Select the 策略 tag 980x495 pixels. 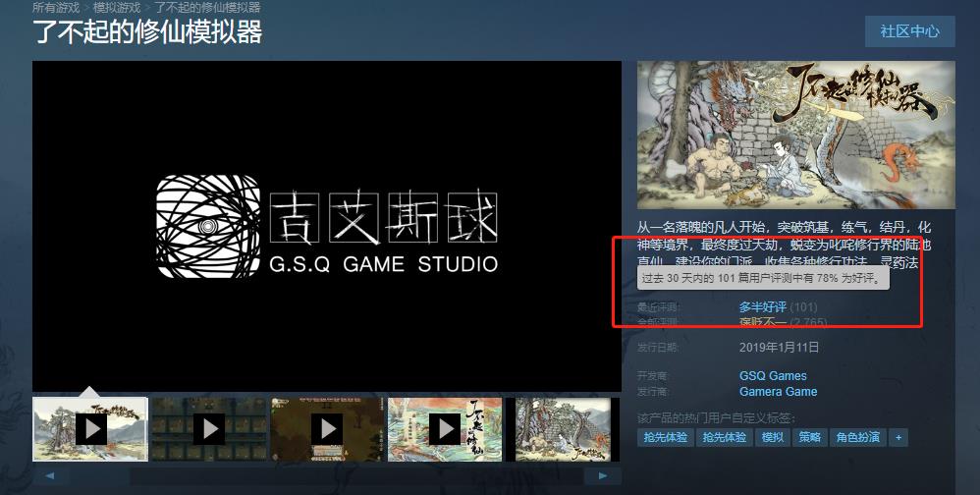(x=809, y=437)
